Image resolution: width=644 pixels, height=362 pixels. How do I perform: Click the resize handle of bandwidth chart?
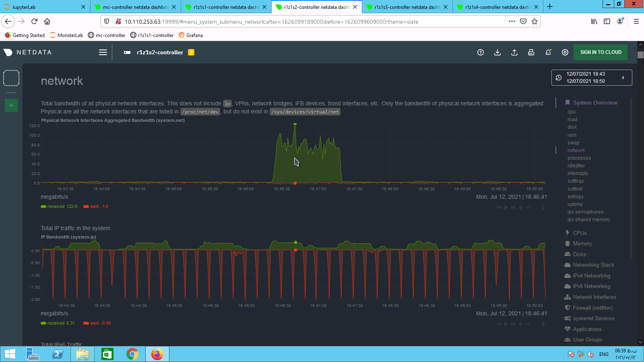coord(543,208)
